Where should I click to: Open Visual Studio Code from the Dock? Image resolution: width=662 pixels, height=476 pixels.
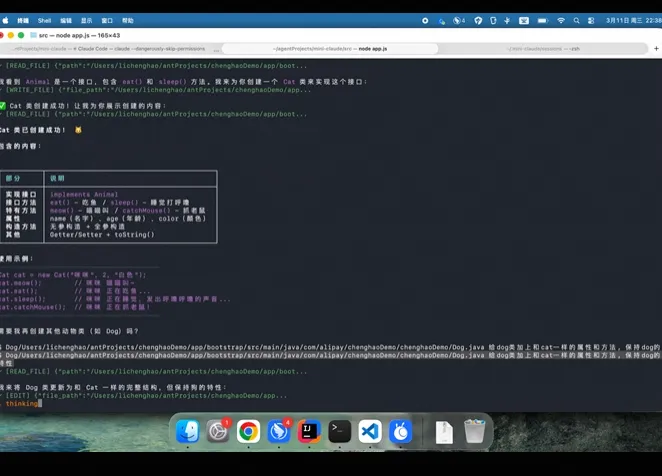370,431
